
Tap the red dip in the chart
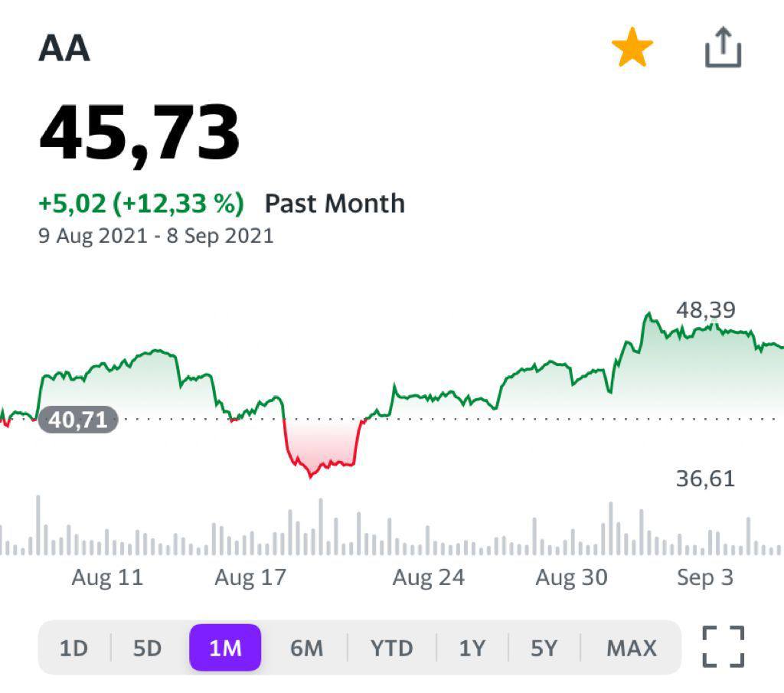tap(322, 452)
